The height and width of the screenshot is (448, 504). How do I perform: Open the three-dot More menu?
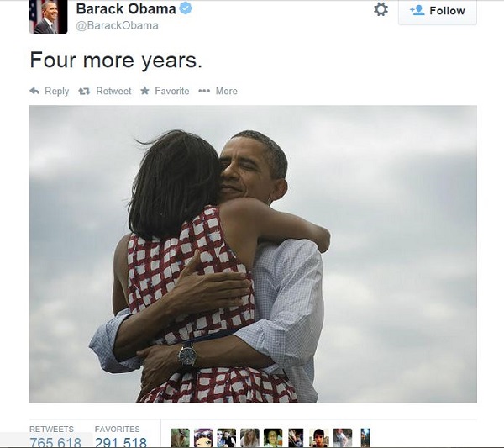coord(218,91)
